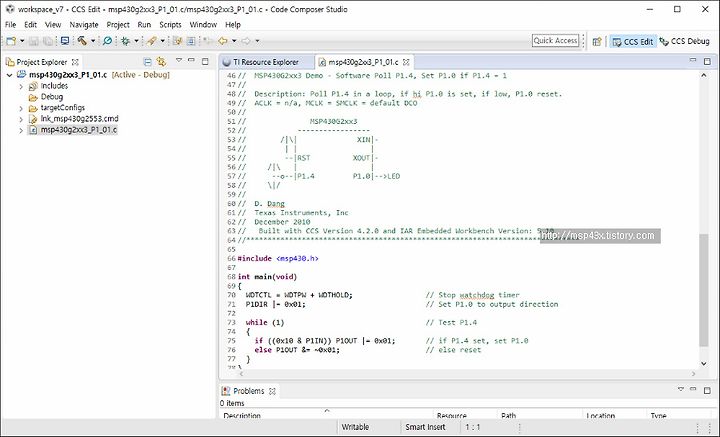The width and height of the screenshot is (720, 437).
Task: Expand the lnk_msp430g2553.cmd file node
Action: pos(21,119)
